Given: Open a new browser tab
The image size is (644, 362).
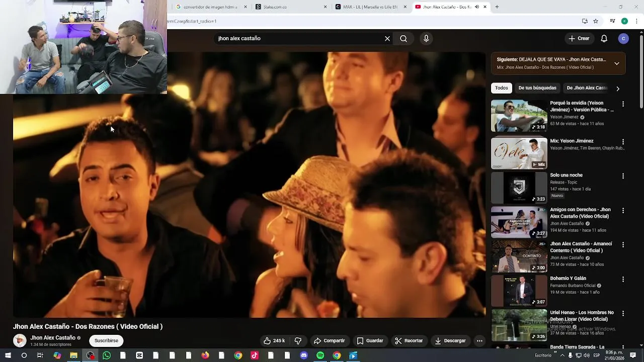Looking at the screenshot, I should point(497,7).
